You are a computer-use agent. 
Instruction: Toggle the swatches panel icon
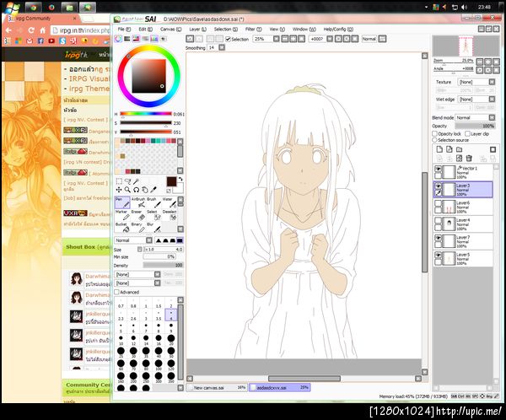tap(154, 39)
